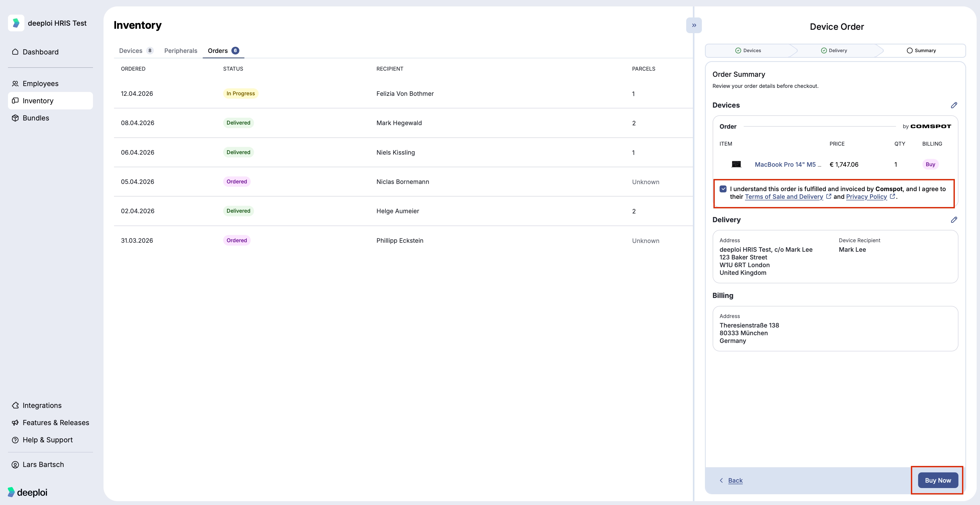Open the Privacy Policy link

866,196
